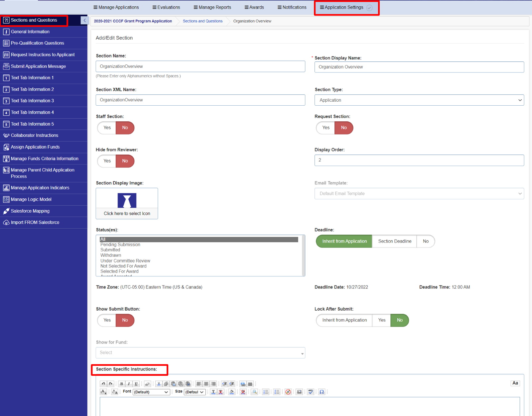Insert a special character with the Omega icon

pyautogui.click(x=322, y=392)
